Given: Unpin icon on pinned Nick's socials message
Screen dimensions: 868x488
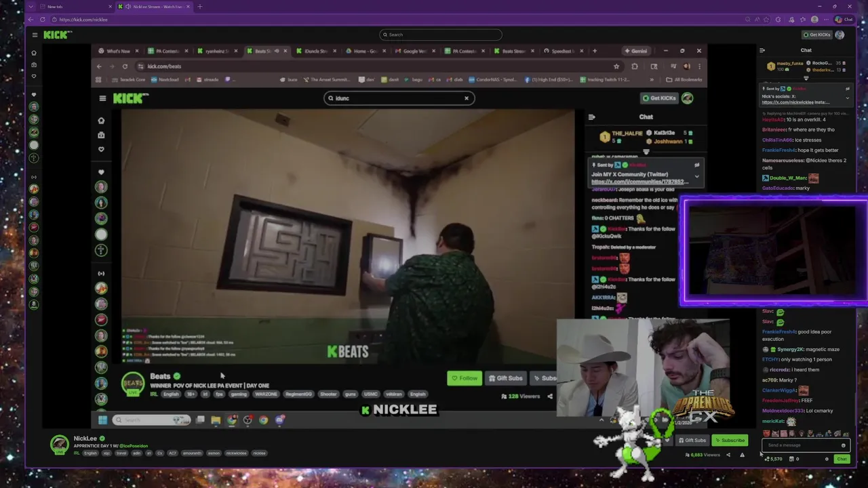Looking at the screenshot, I should [847, 89].
